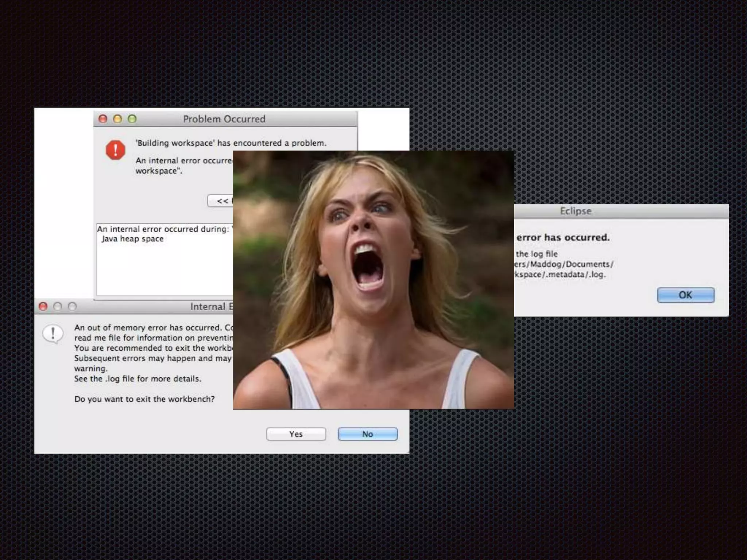Zoom the Problem Occurred dialog with green button
747x560 pixels.
(132, 119)
